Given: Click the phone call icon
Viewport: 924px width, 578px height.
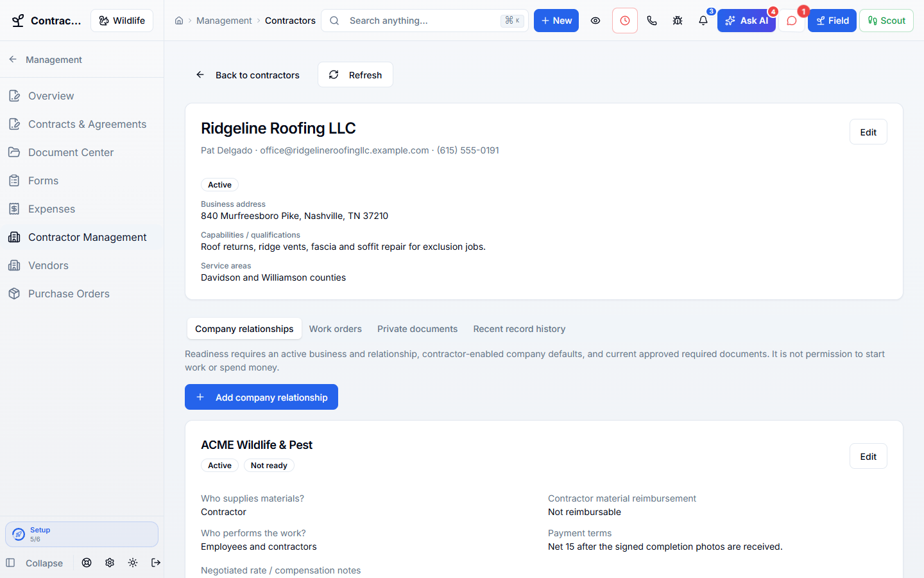Looking at the screenshot, I should click(x=652, y=21).
